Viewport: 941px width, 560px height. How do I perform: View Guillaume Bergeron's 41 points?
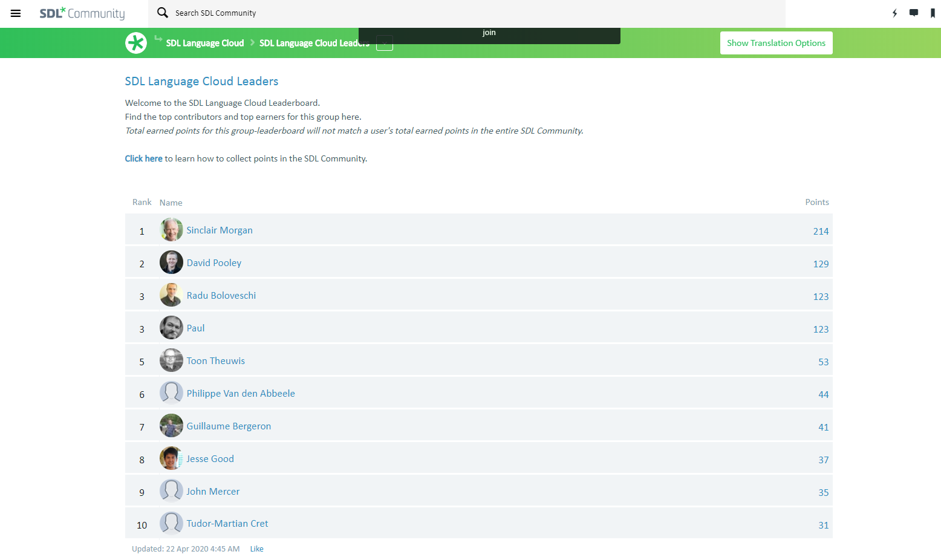[824, 427]
